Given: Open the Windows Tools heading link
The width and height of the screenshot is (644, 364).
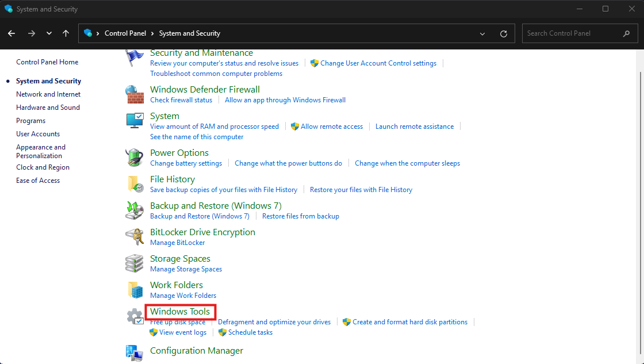Looking at the screenshot, I should click(180, 312).
